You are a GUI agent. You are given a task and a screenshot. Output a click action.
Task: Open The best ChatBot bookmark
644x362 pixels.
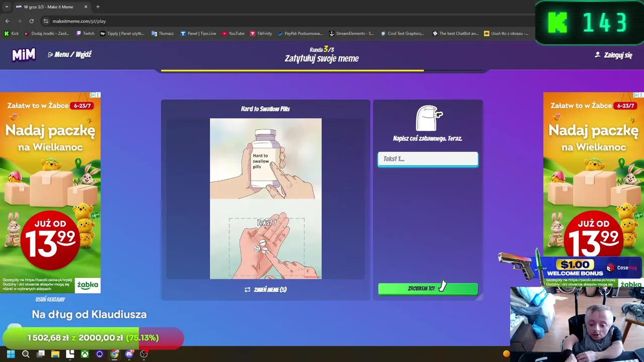click(455, 34)
